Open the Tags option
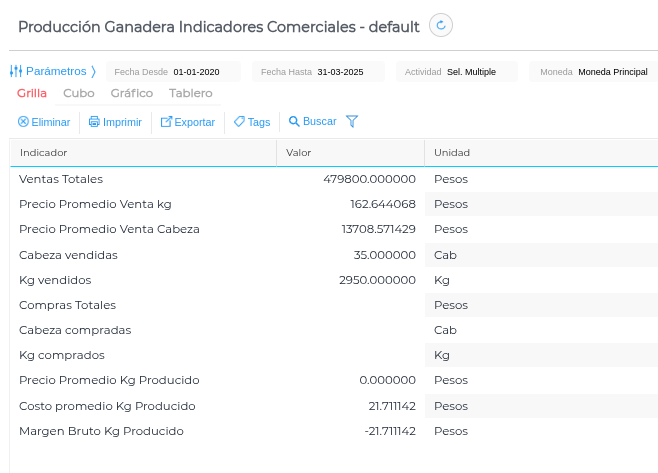 click(x=252, y=122)
